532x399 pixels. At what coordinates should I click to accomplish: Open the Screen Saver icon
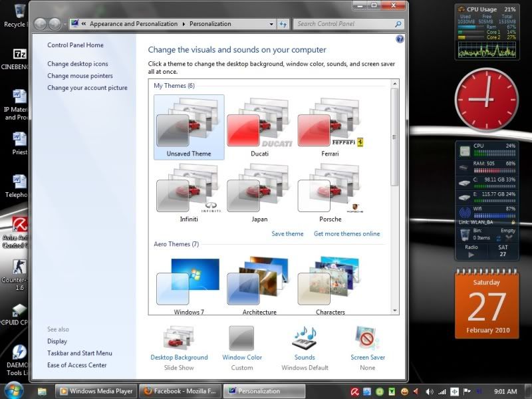click(368, 338)
